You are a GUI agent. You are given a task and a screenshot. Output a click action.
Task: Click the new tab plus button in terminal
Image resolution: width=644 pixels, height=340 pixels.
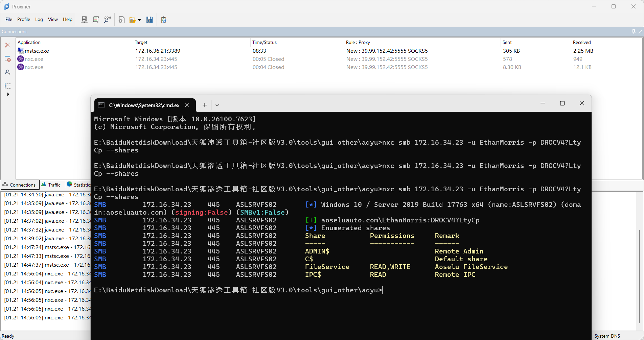pos(205,105)
